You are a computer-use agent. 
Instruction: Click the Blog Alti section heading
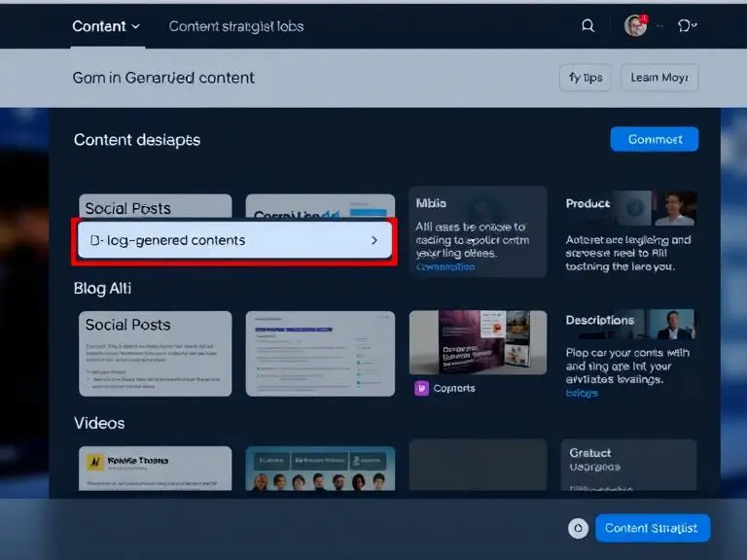point(102,289)
